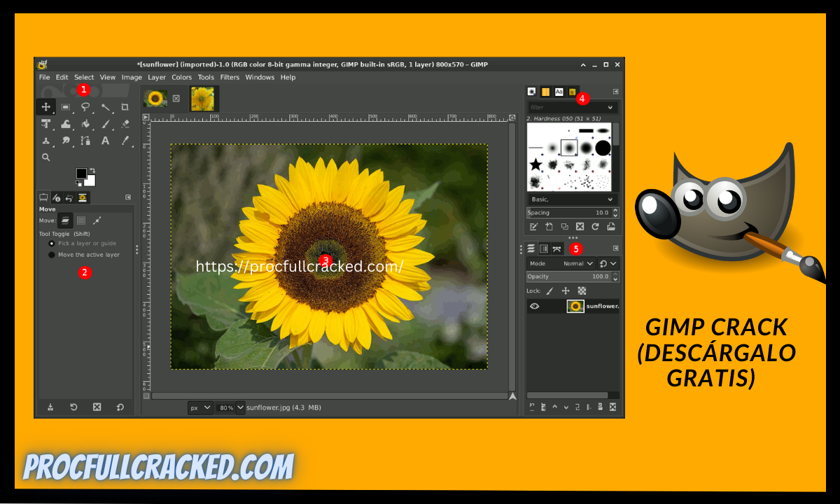Screen dimensions: 840x504
Task: Set Move mode to layer
Action: [x=65, y=220]
